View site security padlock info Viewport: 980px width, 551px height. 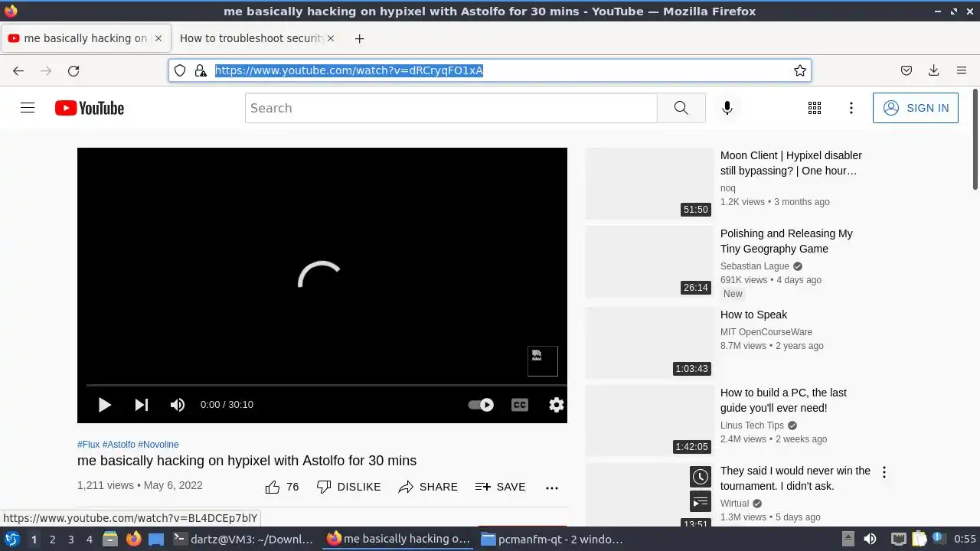[201, 70]
